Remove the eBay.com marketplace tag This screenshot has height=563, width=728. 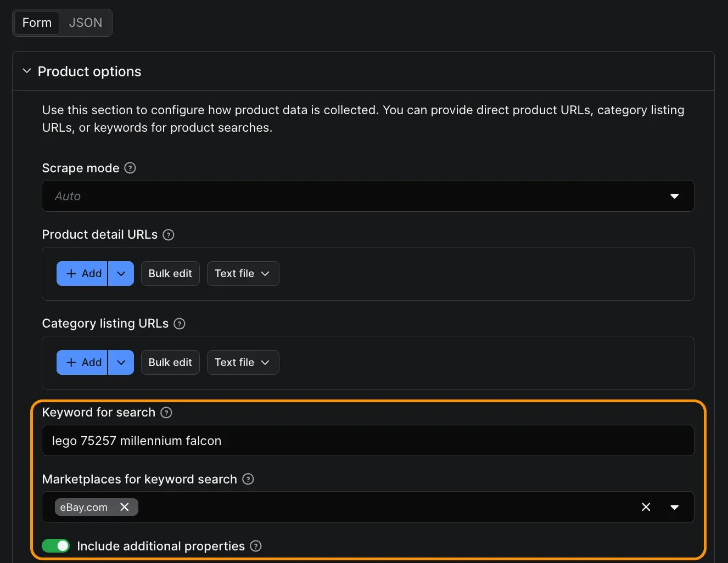(125, 507)
